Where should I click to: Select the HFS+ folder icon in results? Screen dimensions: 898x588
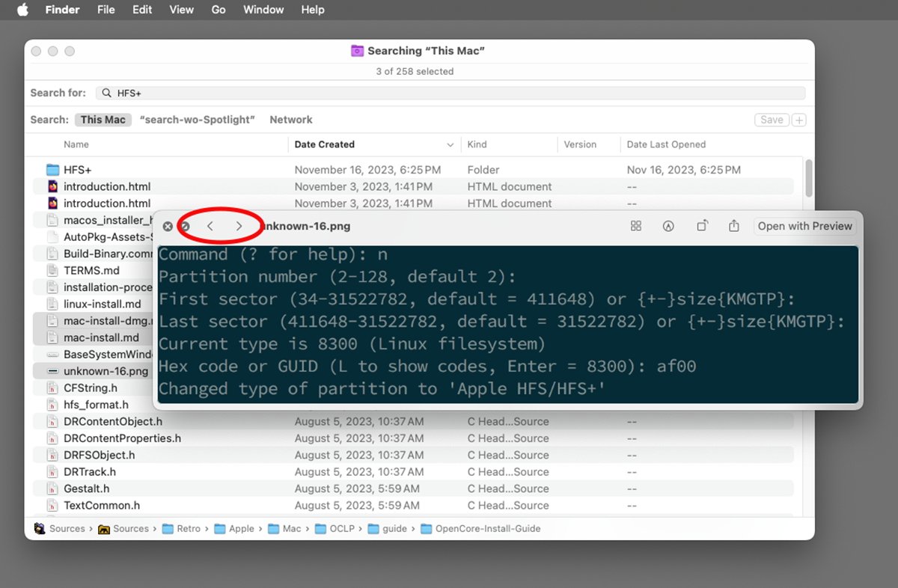(52, 170)
